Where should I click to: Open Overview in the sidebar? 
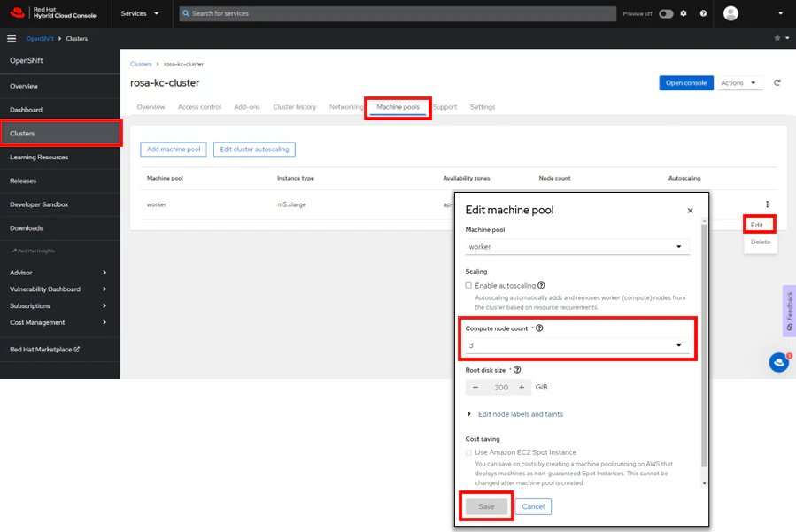coord(60,86)
